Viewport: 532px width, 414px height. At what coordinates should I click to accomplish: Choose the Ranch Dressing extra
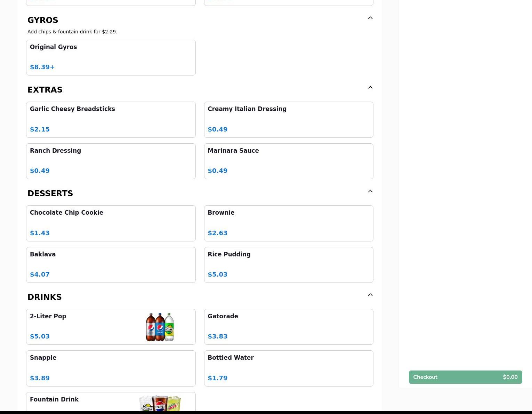(x=111, y=161)
